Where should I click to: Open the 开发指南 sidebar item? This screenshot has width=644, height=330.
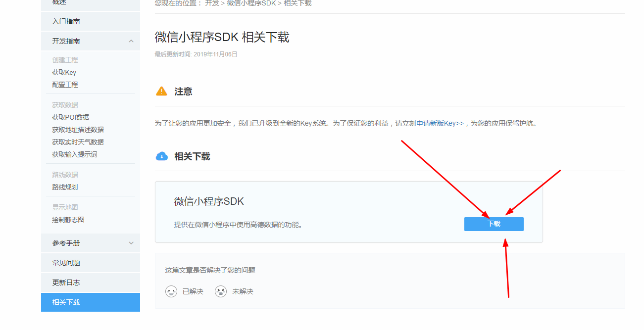point(91,41)
